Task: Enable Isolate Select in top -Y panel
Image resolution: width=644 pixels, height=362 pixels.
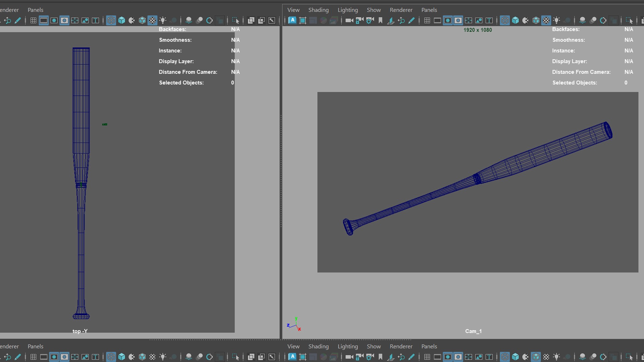Action: pyautogui.click(x=235, y=20)
